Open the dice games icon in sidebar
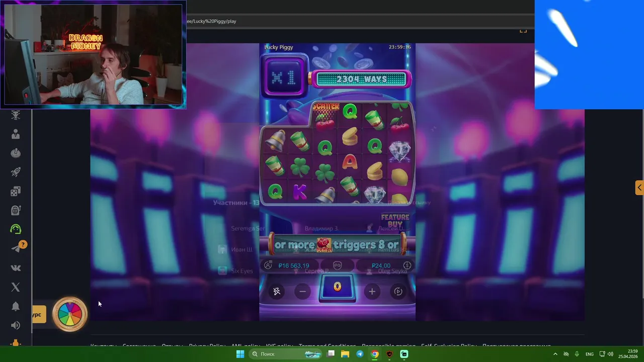Viewport: 644px width, 362px height. coord(16,191)
